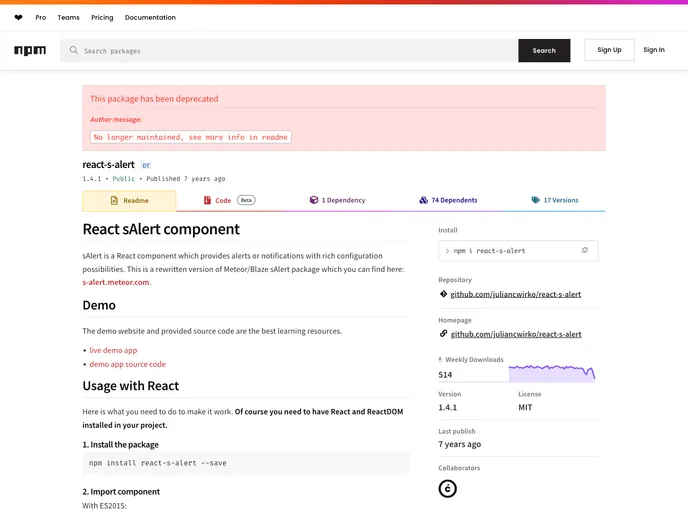Focus the Search packages input field
This screenshot has height=512, width=688.
click(x=289, y=50)
